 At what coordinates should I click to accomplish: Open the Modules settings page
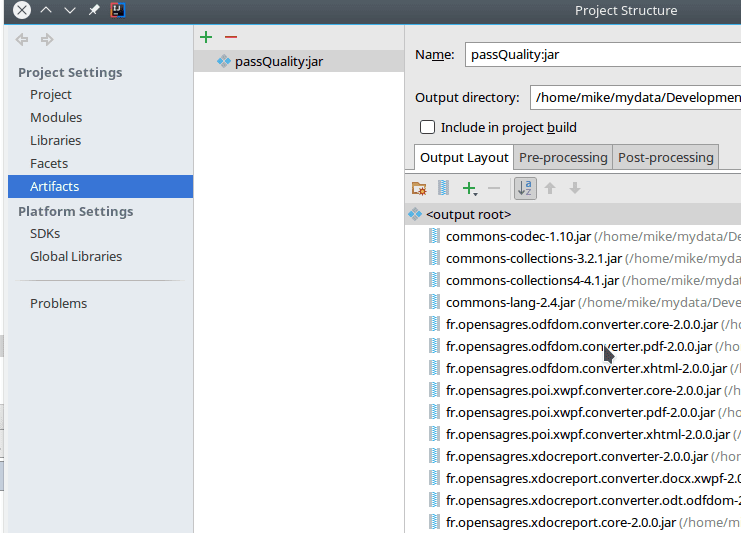pos(56,117)
